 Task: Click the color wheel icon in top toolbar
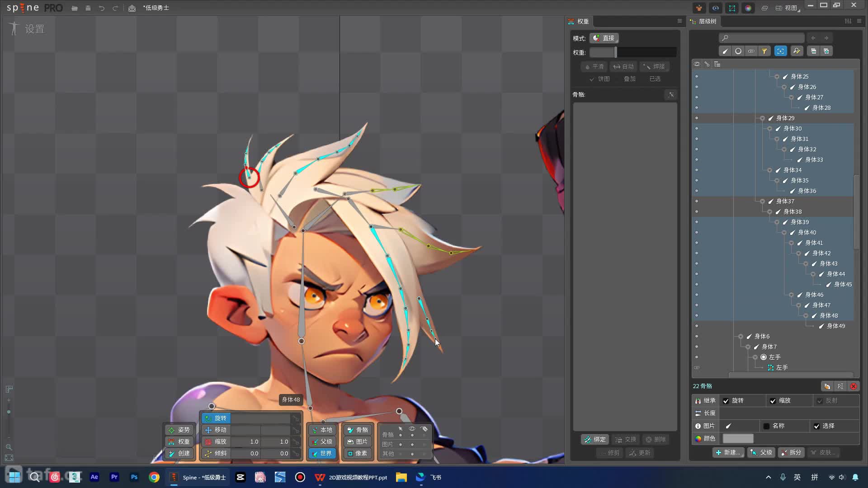point(748,8)
